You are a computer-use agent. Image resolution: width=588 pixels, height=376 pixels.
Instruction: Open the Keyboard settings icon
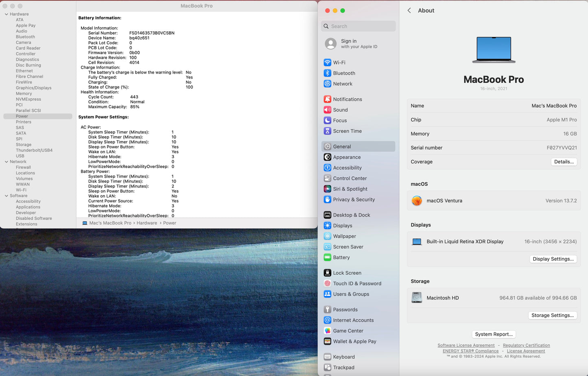pyautogui.click(x=328, y=357)
